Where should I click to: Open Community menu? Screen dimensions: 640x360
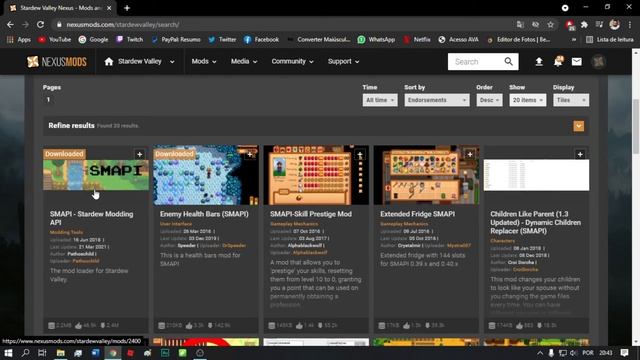pyautogui.click(x=292, y=62)
